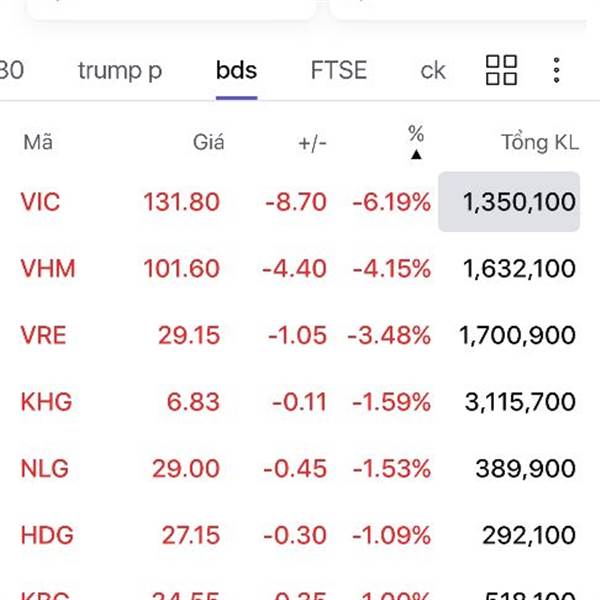
Task: Sort by the +/- column header
Action: click(312, 143)
